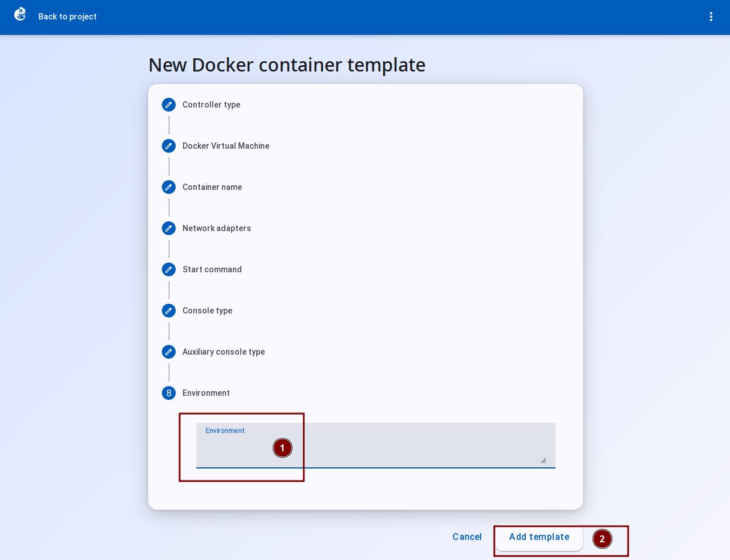
Task: Open the Docker Virtual Machine step
Action: (x=226, y=146)
